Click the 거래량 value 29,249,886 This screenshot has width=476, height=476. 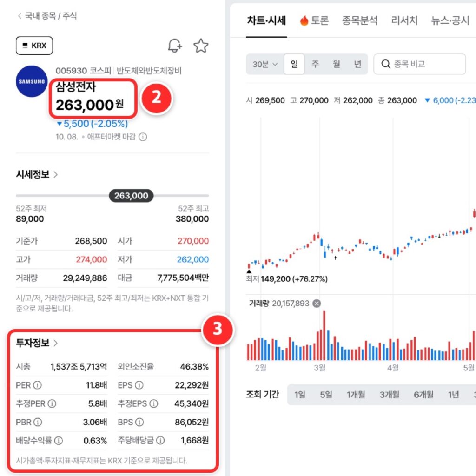(85, 278)
